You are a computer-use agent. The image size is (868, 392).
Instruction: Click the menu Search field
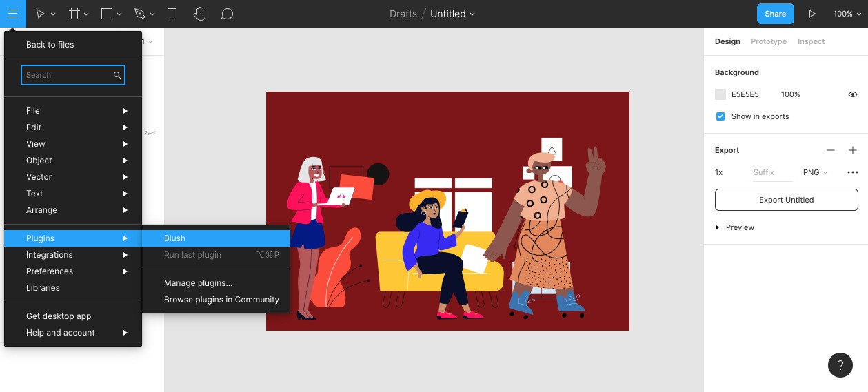(x=67, y=75)
